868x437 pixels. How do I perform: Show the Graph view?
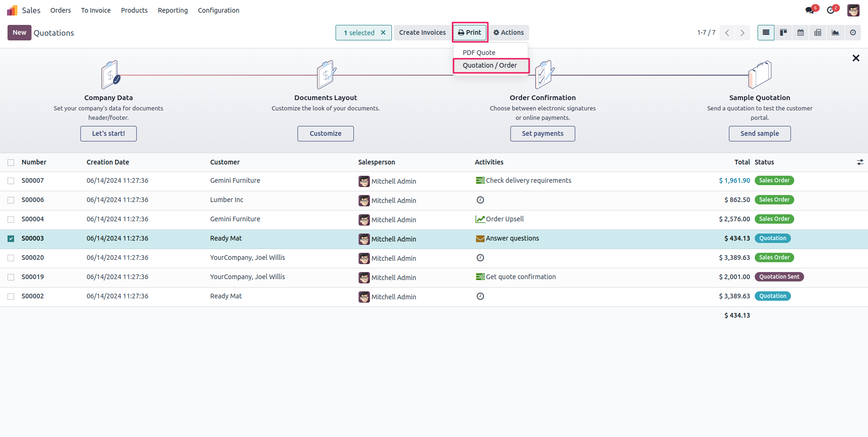[835, 32]
